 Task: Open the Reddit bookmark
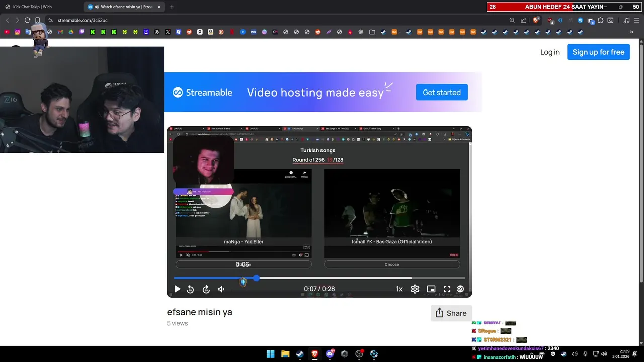(189, 32)
